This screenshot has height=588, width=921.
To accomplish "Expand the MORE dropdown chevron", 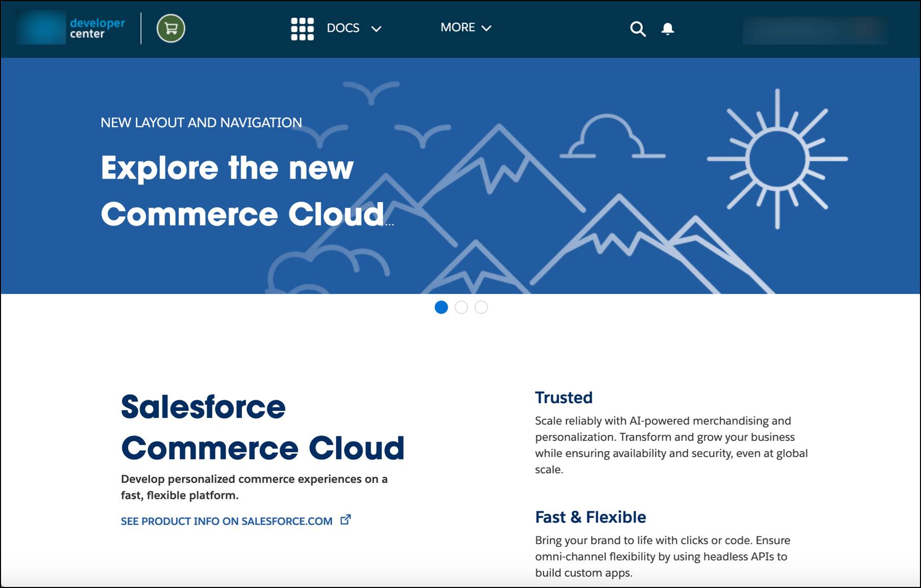I will click(487, 28).
